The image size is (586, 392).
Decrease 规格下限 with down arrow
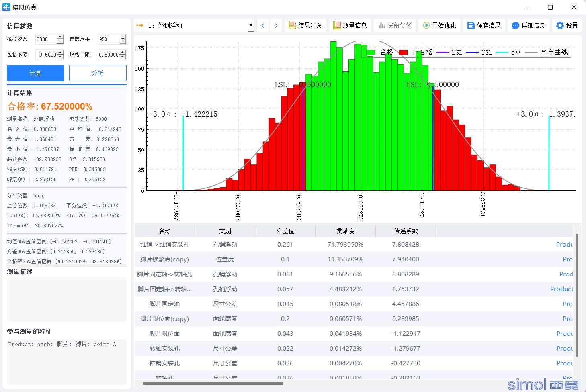coord(60,57)
